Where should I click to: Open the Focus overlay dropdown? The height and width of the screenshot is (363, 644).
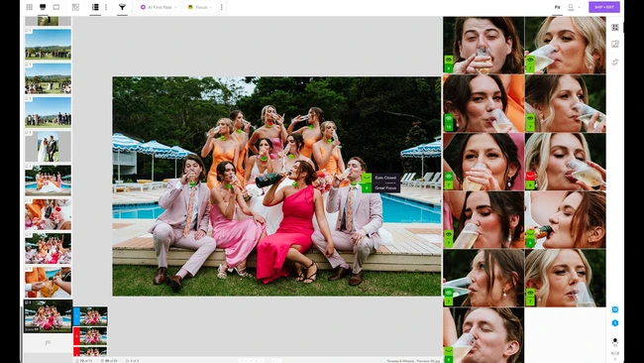(200, 7)
